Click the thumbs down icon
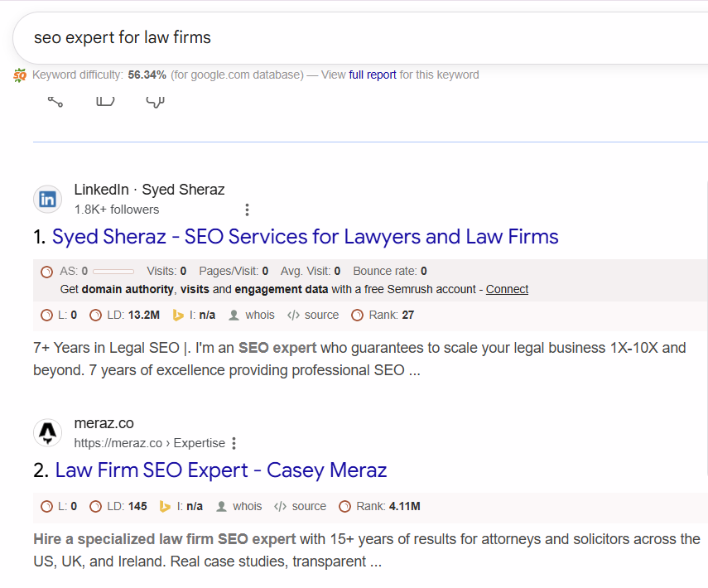 point(155,102)
